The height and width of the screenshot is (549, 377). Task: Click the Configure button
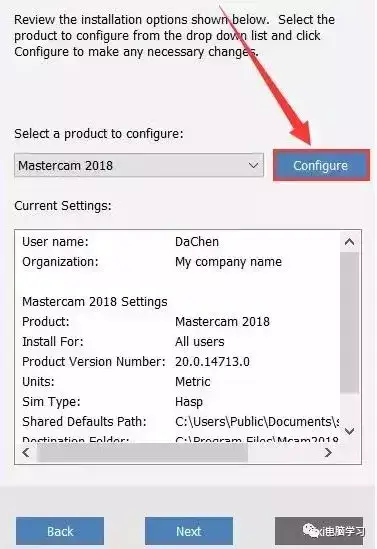[x=321, y=166]
